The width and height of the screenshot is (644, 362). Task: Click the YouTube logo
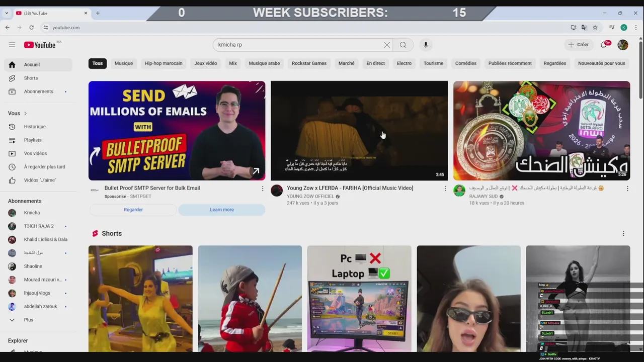(40, 45)
